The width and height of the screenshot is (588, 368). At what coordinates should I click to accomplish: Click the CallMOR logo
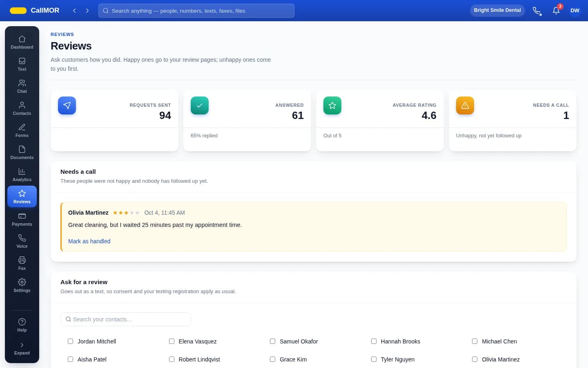point(35,11)
